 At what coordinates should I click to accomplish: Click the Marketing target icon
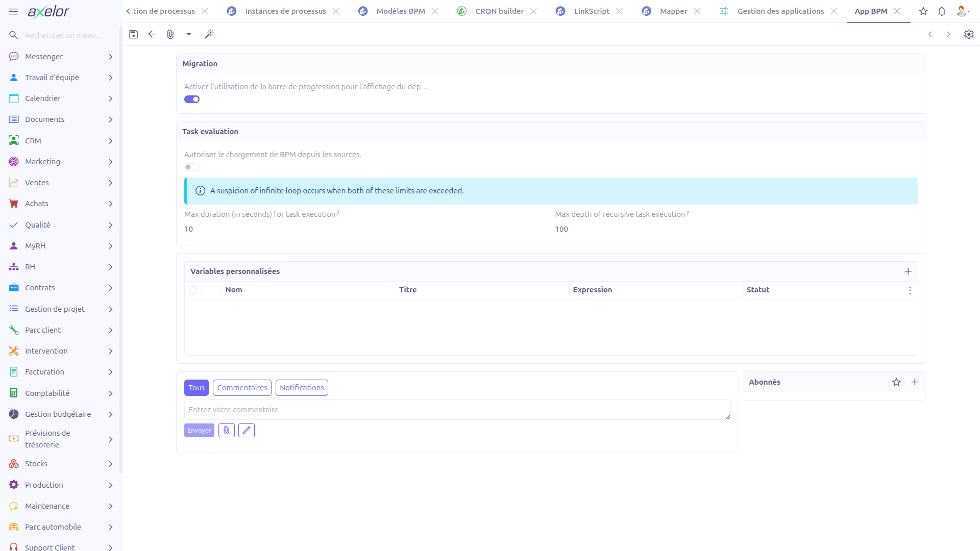click(14, 162)
